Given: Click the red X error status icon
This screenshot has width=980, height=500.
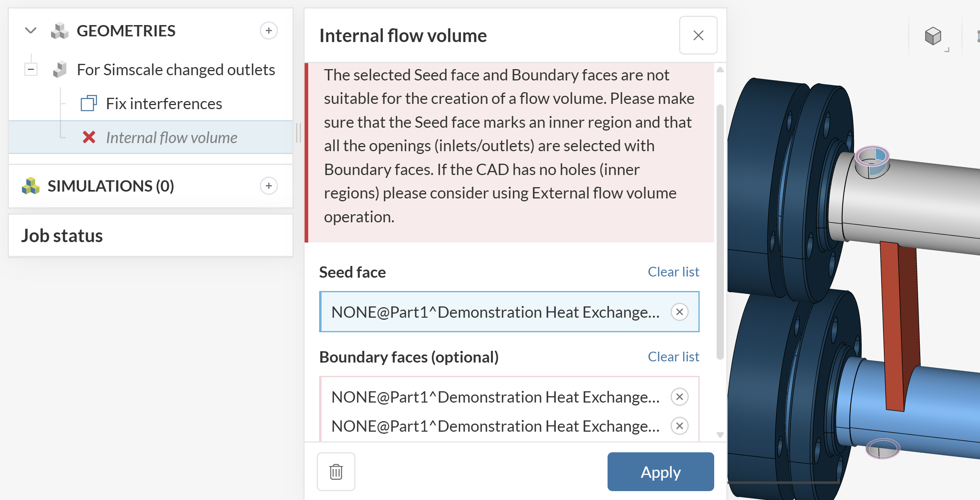Looking at the screenshot, I should (89, 137).
